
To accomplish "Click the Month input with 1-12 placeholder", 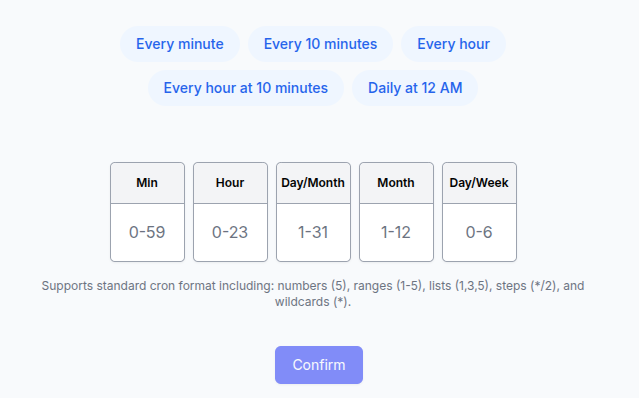I will point(396,232).
